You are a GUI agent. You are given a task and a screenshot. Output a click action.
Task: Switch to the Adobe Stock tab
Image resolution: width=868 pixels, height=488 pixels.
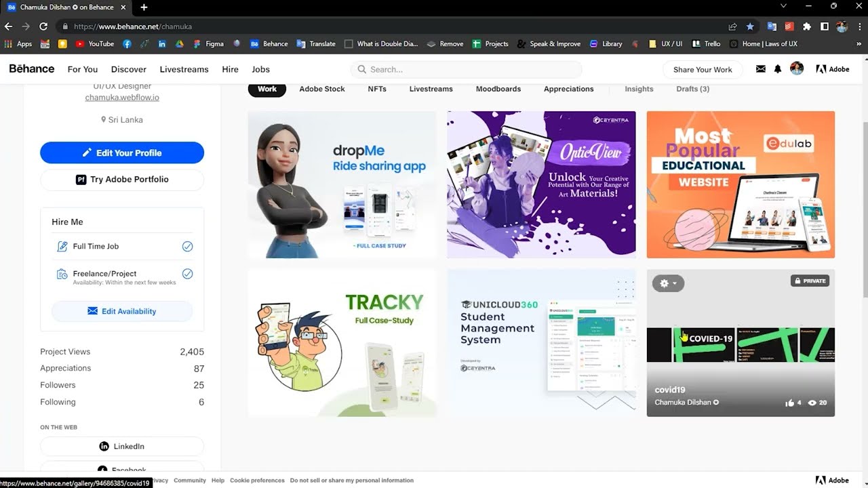pos(322,89)
